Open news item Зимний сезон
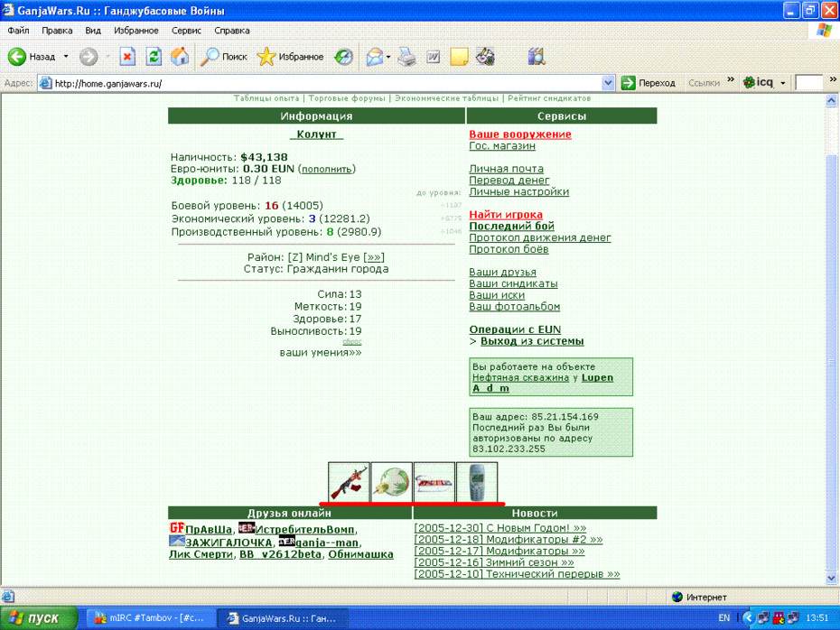 494,562
